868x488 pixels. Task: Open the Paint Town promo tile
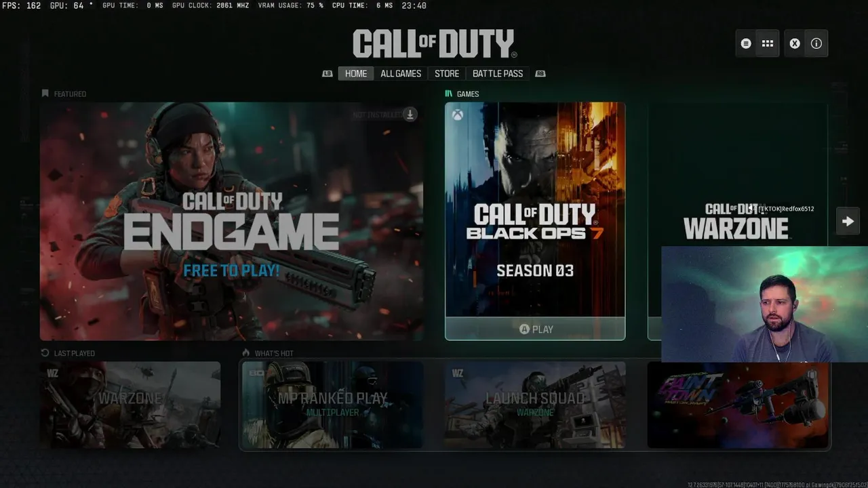pyautogui.click(x=738, y=405)
